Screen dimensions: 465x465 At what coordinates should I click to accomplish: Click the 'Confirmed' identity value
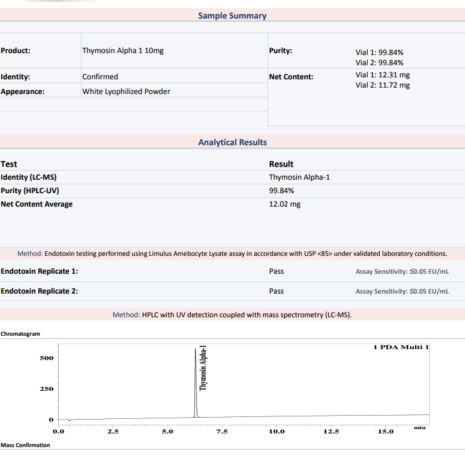click(x=100, y=77)
